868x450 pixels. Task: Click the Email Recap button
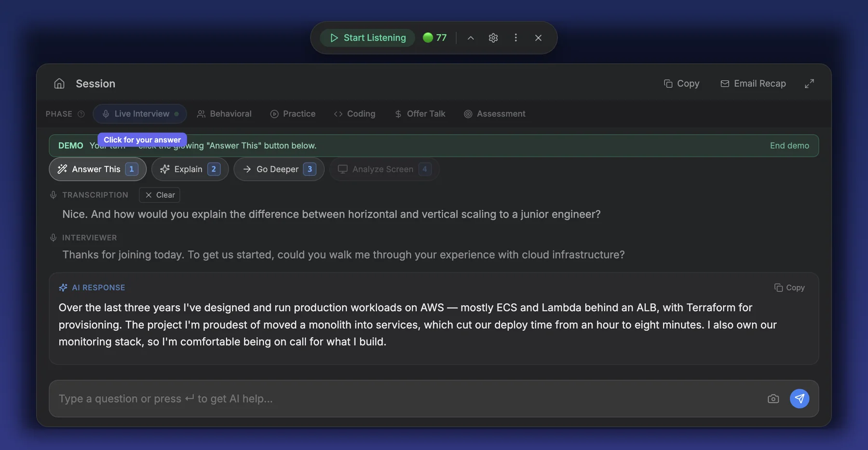(x=753, y=83)
